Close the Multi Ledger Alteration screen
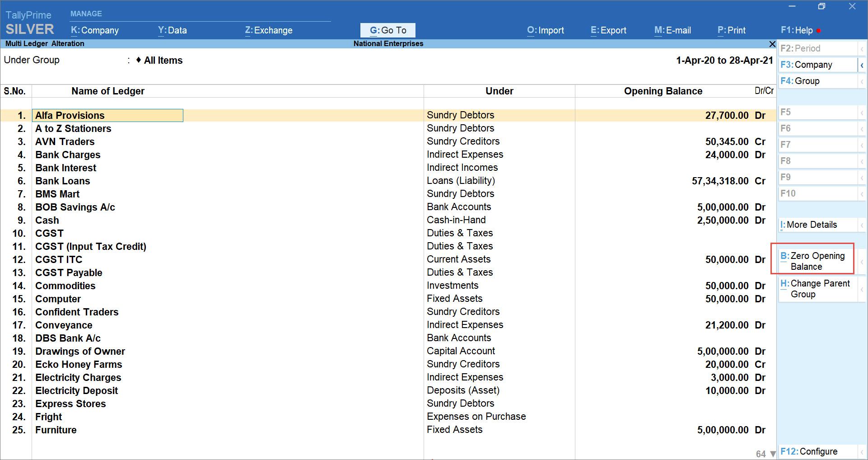This screenshot has height=460, width=868. coord(772,44)
